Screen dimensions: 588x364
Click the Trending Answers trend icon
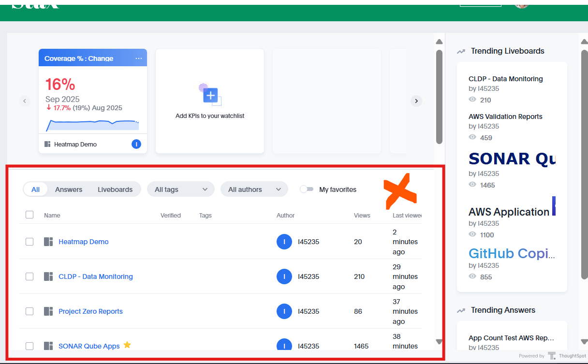[461, 310]
